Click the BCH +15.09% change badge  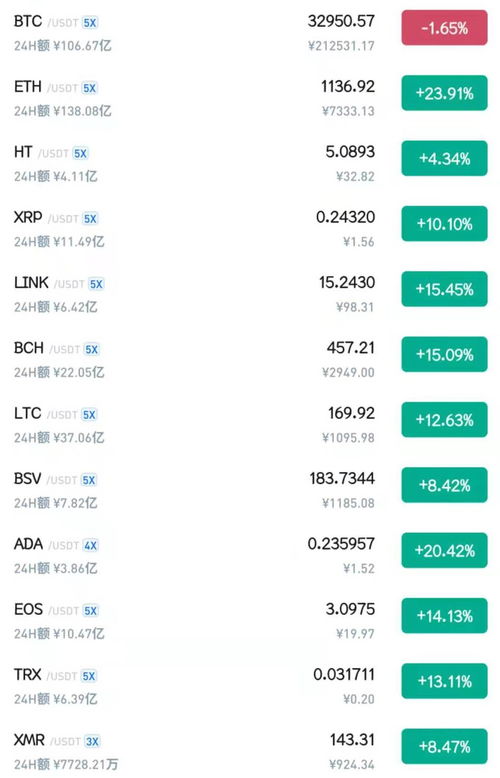click(x=444, y=354)
